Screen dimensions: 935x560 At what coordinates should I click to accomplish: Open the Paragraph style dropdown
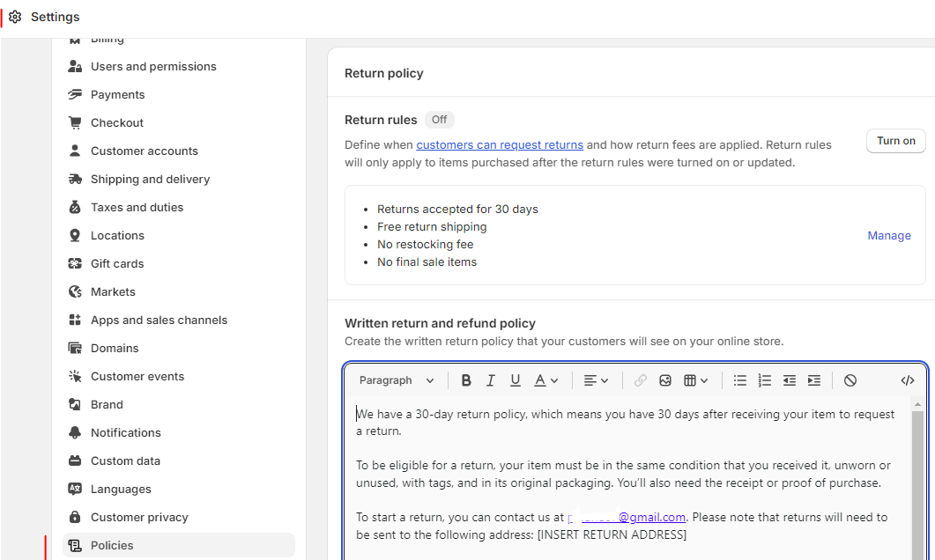point(397,380)
